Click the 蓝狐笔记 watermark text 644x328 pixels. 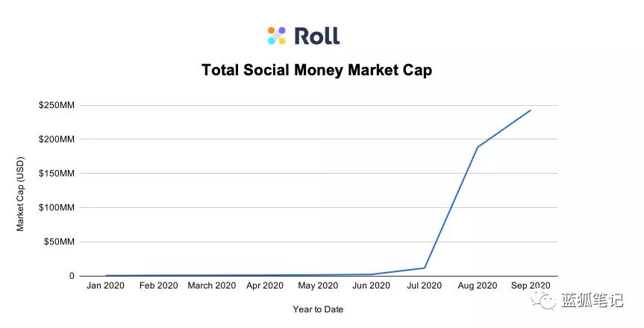[593, 301]
